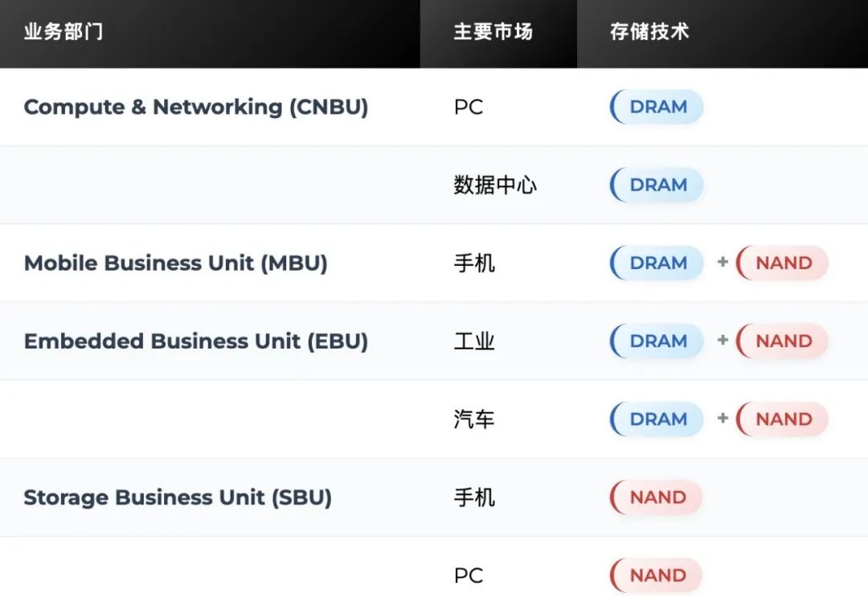
Task: Click Compute & Networking (CNBU) label
Action: [196, 107]
